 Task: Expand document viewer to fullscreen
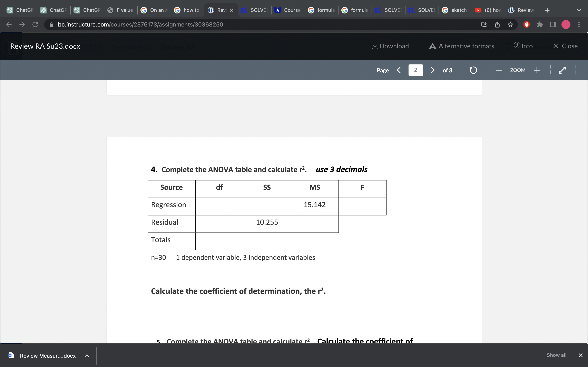click(562, 70)
